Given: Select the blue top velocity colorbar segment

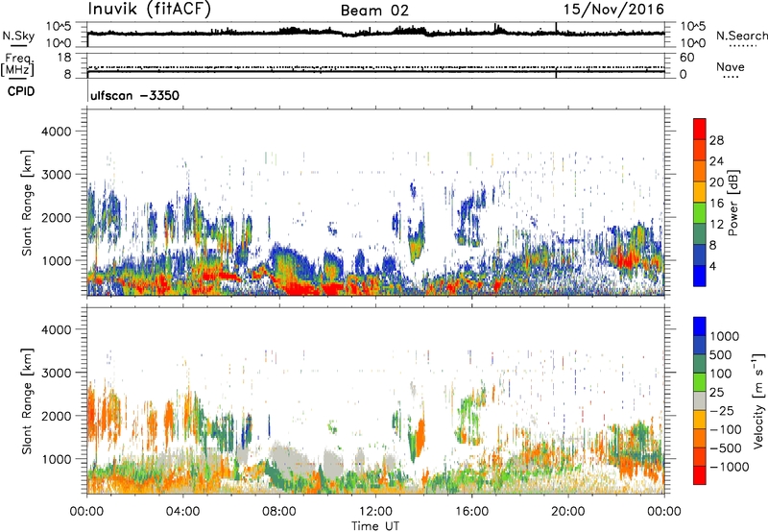Looking at the screenshot, I should coord(700,326).
